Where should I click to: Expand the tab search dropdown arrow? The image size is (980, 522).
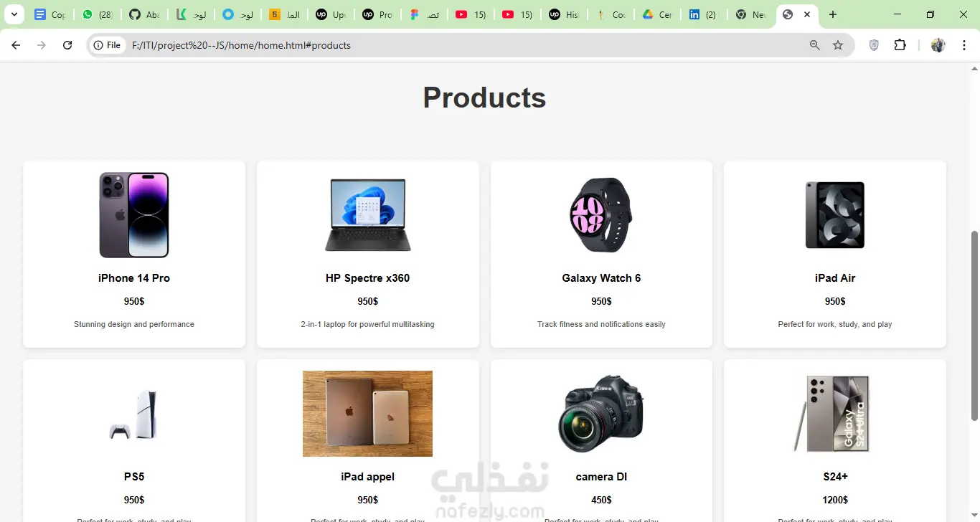pos(14,14)
